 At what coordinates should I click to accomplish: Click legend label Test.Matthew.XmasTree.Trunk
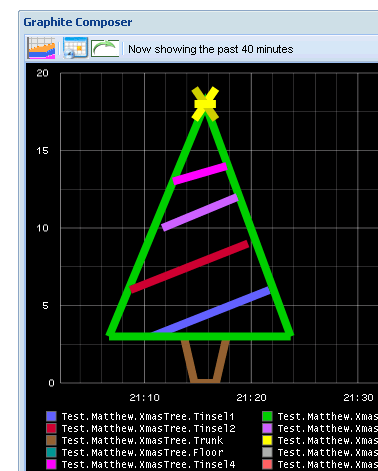click(142, 441)
